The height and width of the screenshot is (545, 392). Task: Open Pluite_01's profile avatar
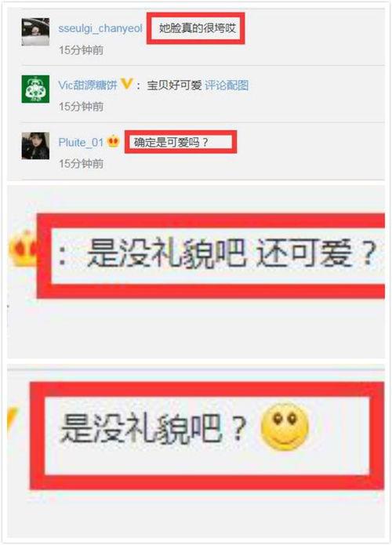click(x=35, y=146)
